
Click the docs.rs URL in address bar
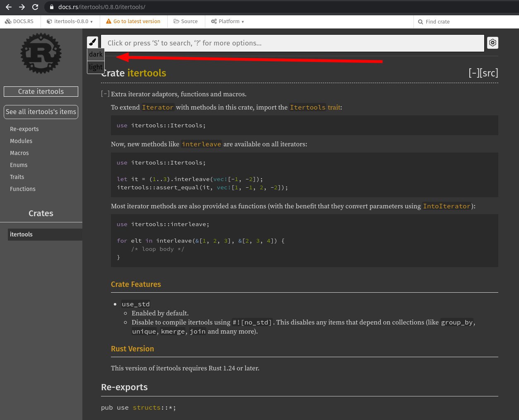click(102, 7)
